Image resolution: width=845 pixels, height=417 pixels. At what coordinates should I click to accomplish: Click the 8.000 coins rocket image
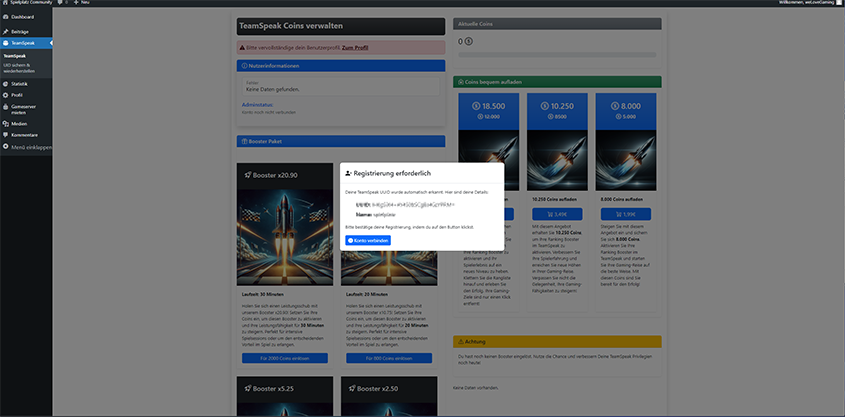click(626, 160)
